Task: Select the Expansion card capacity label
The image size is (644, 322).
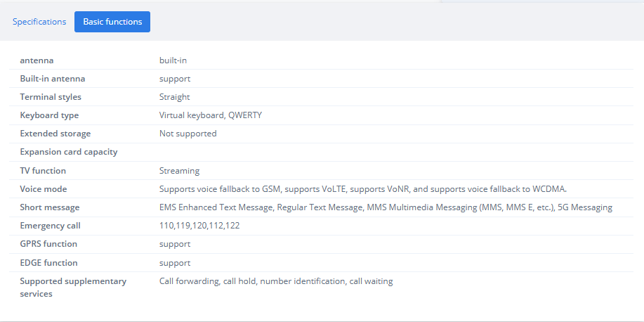Action: 69,152
